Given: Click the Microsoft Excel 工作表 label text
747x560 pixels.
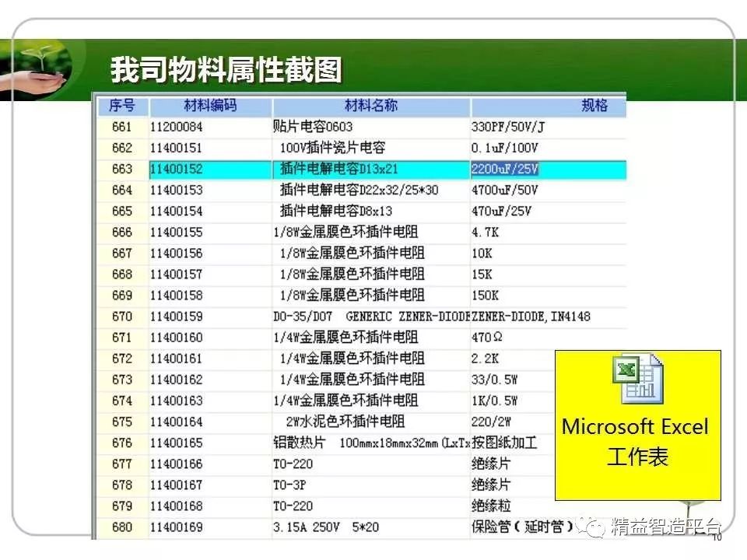Looking at the screenshot, I should pyautogui.click(x=636, y=441).
